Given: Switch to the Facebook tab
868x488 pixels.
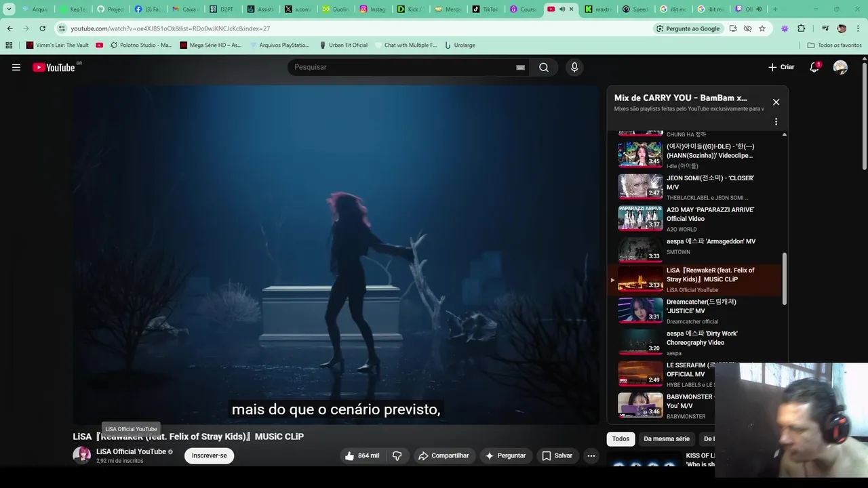Looking at the screenshot, I should (147, 9).
